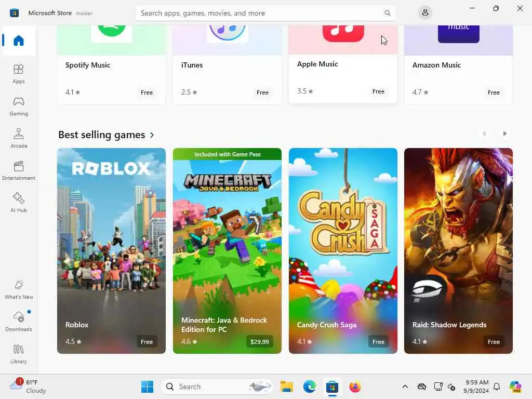Viewport: 532px width, 399px height.
Task: Open the Entertainment section
Action: click(18, 170)
